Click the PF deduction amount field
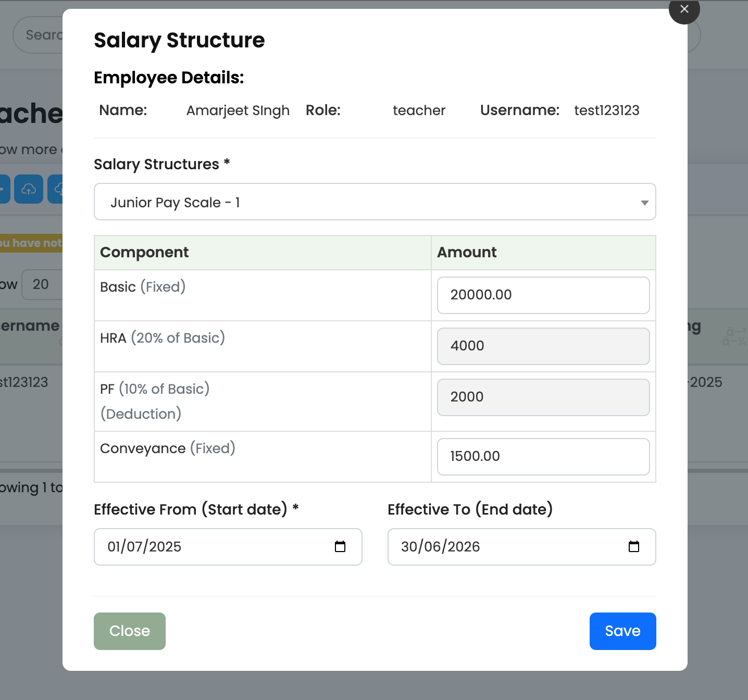 coord(543,397)
